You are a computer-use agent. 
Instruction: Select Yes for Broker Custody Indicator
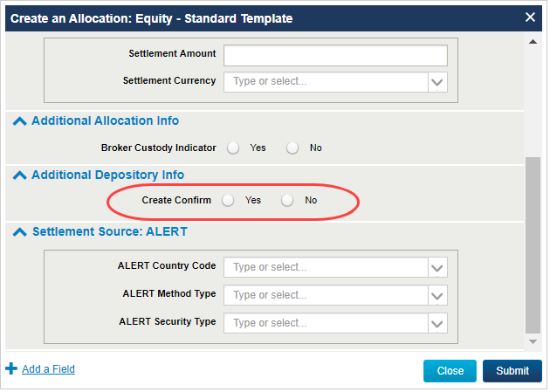pos(233,148)
